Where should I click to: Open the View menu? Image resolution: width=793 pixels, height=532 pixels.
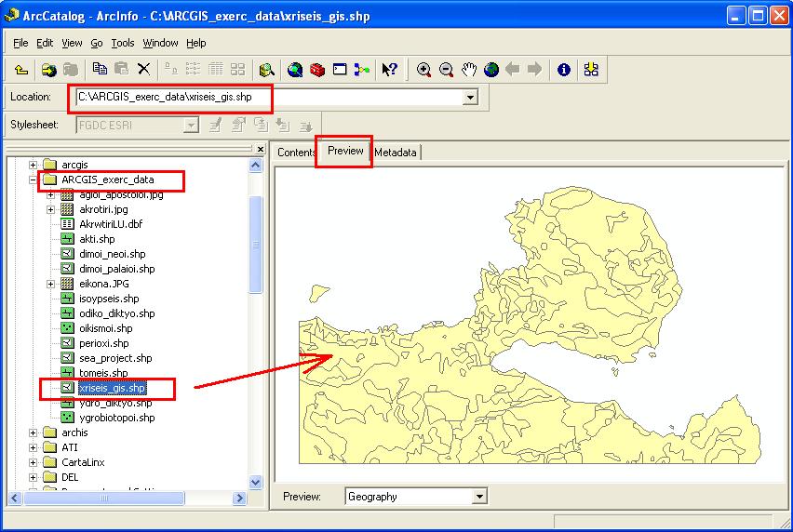click(x=72, y=43)
